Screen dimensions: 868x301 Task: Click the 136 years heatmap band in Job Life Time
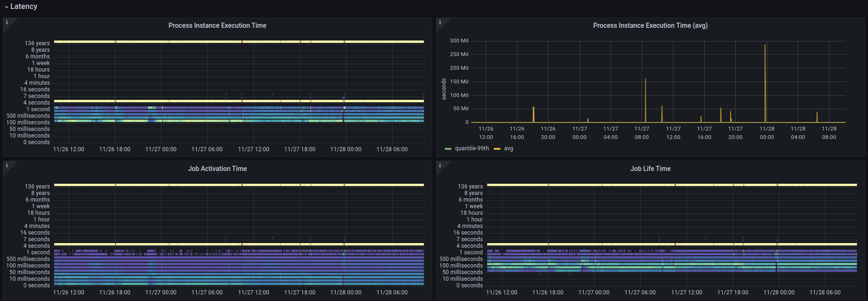[672, 185]
